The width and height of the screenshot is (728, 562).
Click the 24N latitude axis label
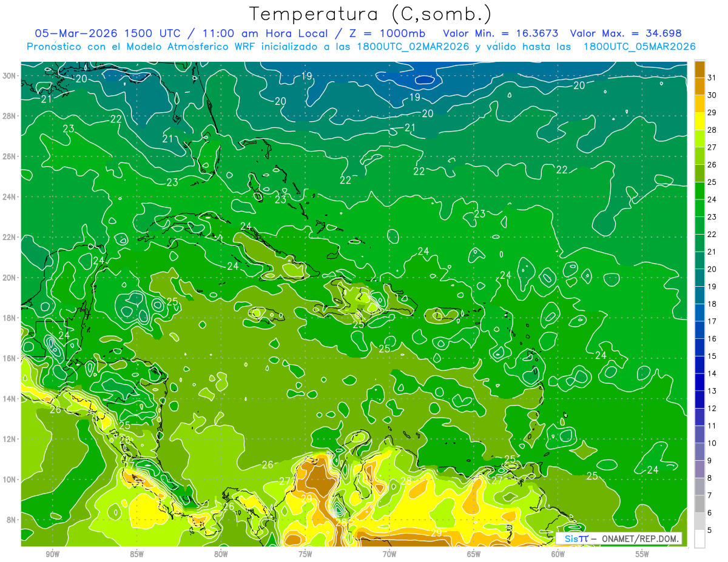click(x=9, y=197)
